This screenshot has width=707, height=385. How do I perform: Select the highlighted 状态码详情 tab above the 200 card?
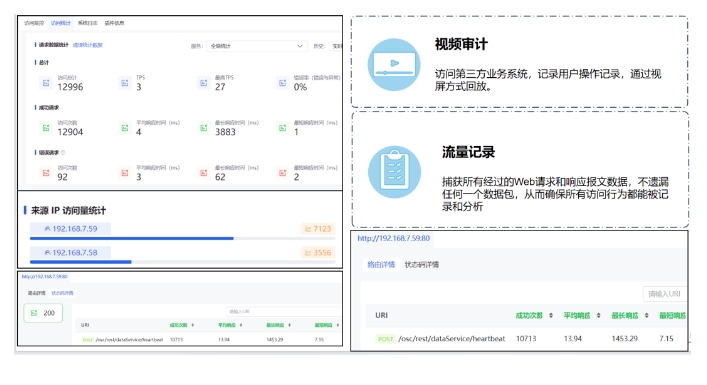(x=62, y=293)
